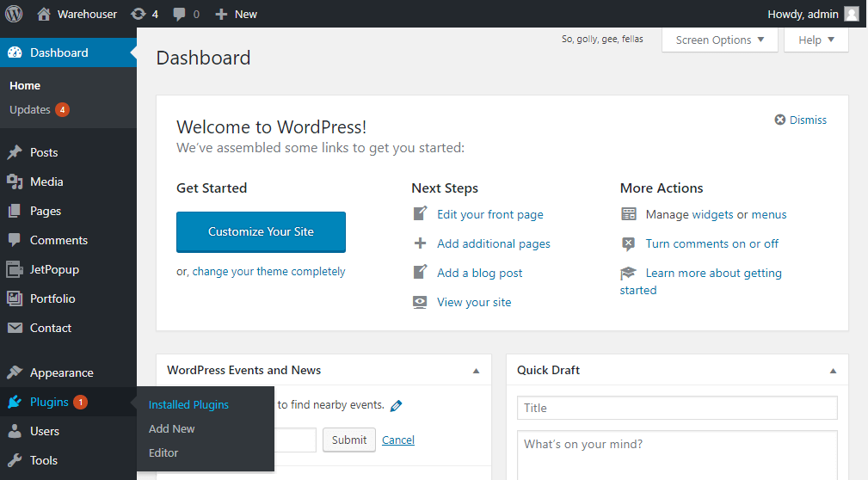This screenshot has height=480, width=868.
Task: Click the Posts pushpin icon
Action: [15, 152]
